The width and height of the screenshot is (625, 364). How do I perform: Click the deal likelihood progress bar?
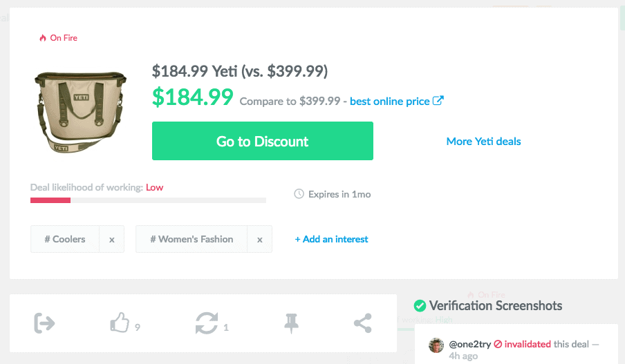(x=148, y=200)
